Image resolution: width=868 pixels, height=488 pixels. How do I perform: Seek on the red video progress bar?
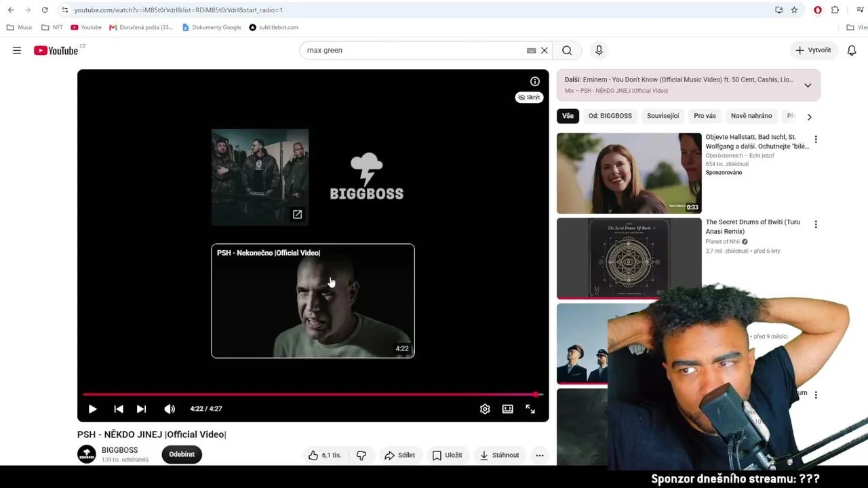tap(312, 394)
